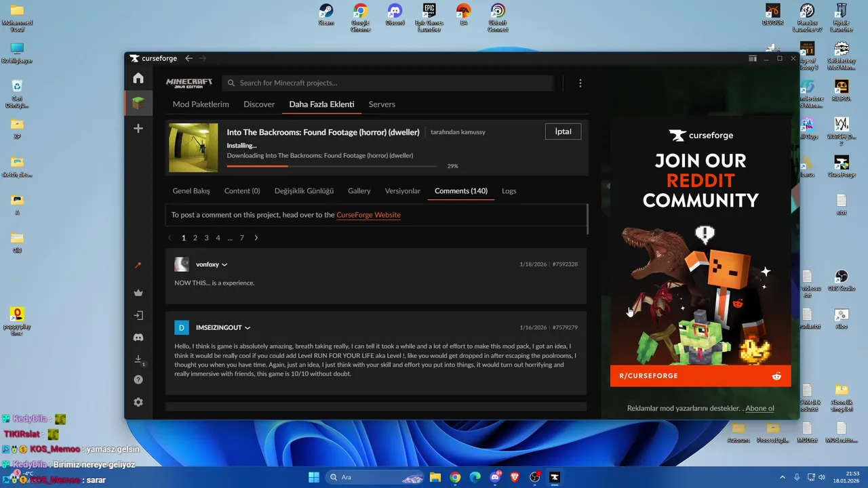This screenshot has height=488, width=868.
Task: Switch to Discover tab
Action: tap(259, 104)
